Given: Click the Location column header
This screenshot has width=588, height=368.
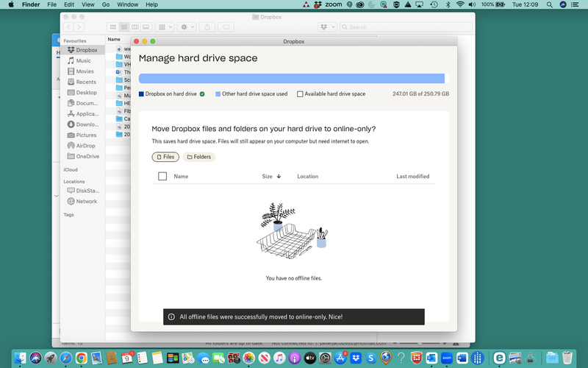Looking at the screenshot, I should point(307,177).
